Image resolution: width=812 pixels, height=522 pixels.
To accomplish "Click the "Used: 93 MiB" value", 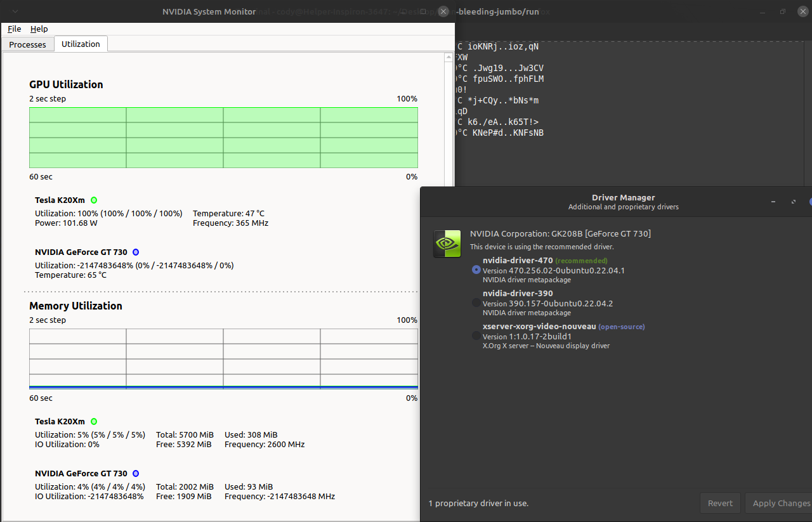I will 249,486.
